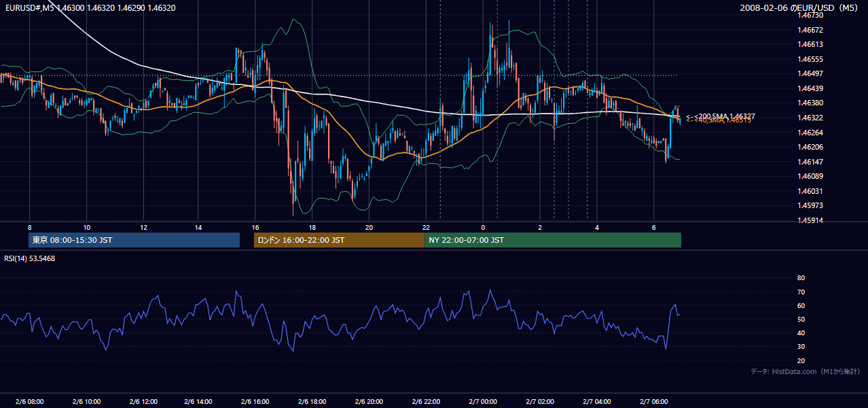
Task: Click the bottom date label 2/6 12:00
Action: (143, 402)
